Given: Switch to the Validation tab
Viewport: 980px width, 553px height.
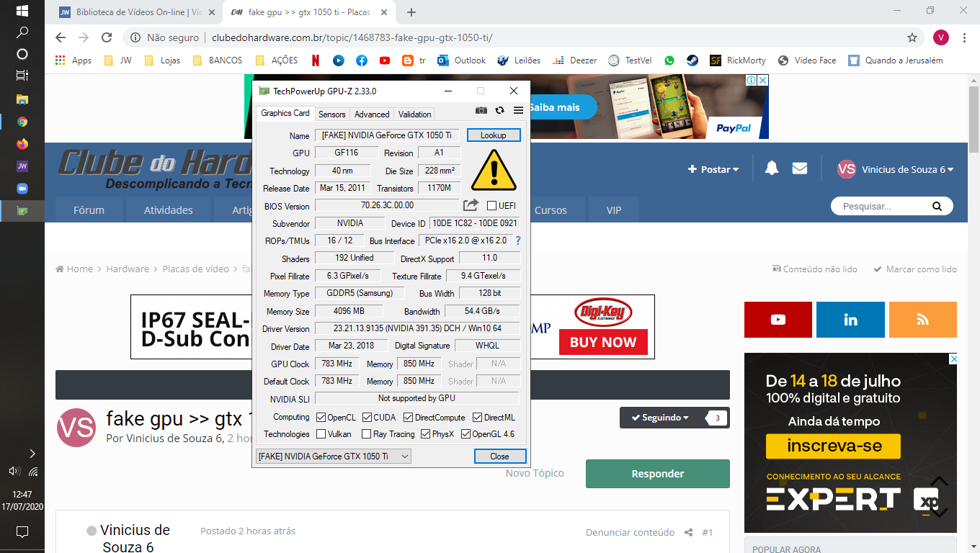Looking at the screenshot, I should point(414,114).
